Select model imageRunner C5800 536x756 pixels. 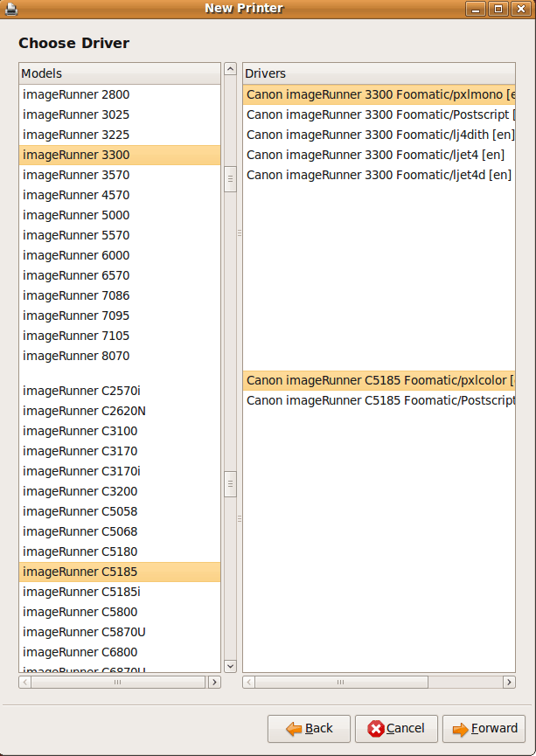point(120,612)
